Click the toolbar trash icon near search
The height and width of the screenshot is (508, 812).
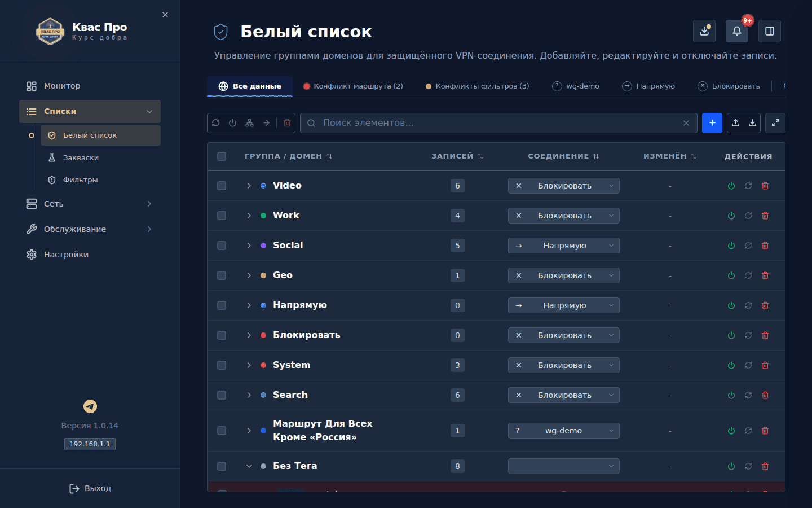point(288,123)
